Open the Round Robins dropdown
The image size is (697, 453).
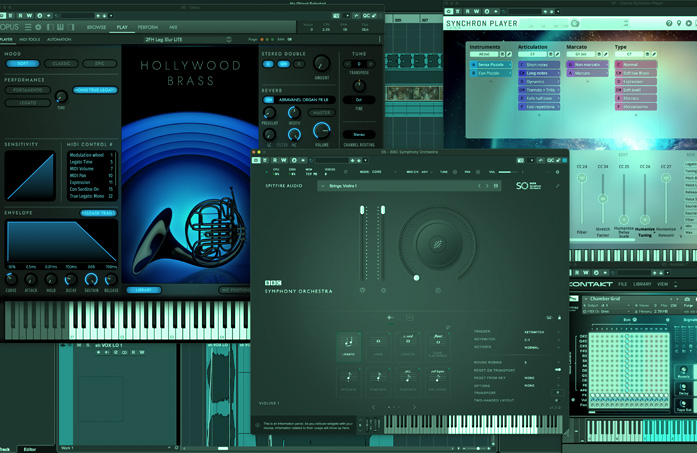click(541, 362)
